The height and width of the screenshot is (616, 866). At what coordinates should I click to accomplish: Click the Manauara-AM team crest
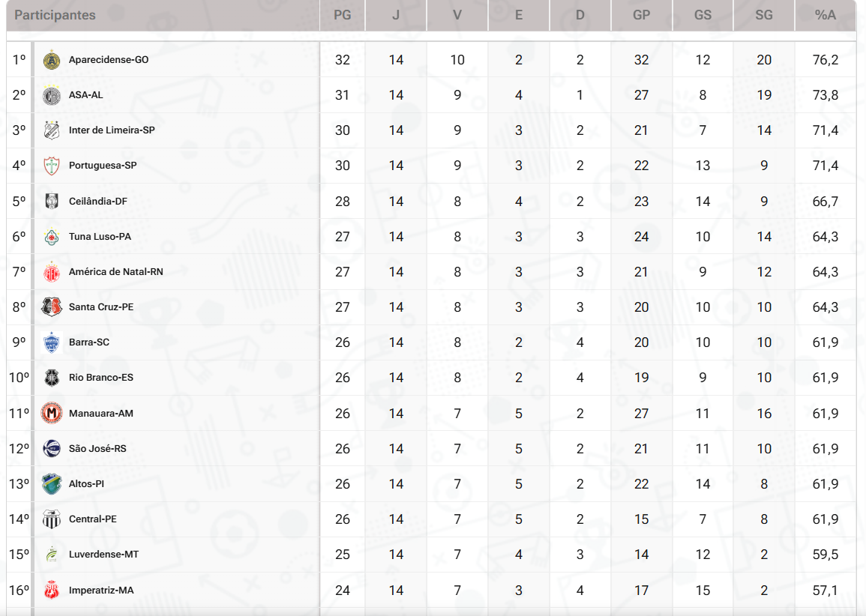52,413
